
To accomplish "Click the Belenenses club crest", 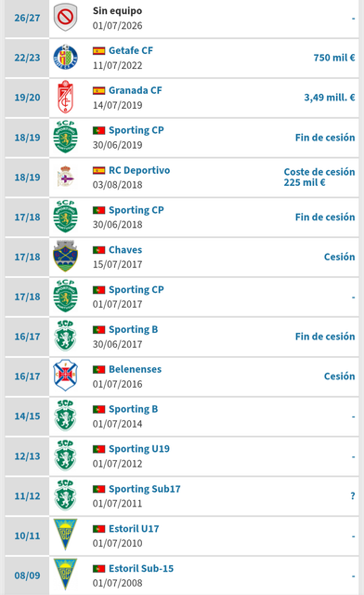I will click(x=65, y=376).
